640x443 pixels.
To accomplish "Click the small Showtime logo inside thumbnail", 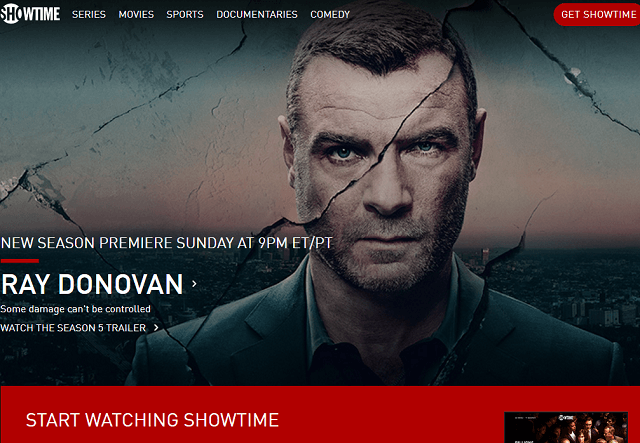I will click(x=566, y=418).
